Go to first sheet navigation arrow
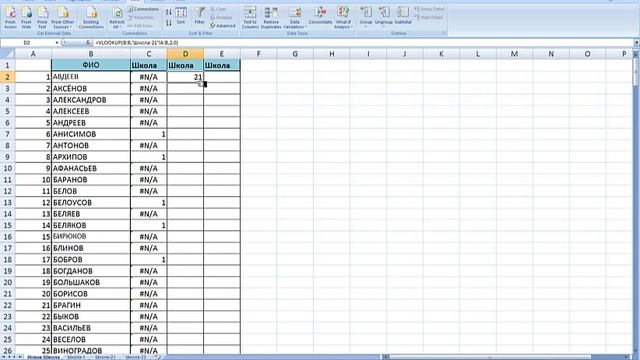640x360 pixels. pos(3,357)
